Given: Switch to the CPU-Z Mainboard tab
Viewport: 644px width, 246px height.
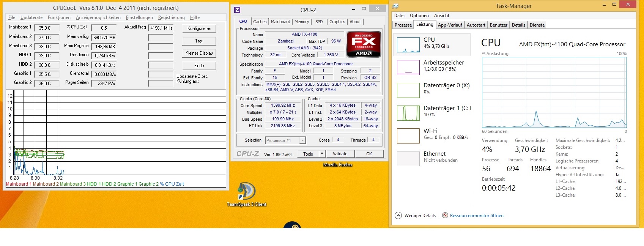Looking at the screenshot, I should tap(280, 22).
